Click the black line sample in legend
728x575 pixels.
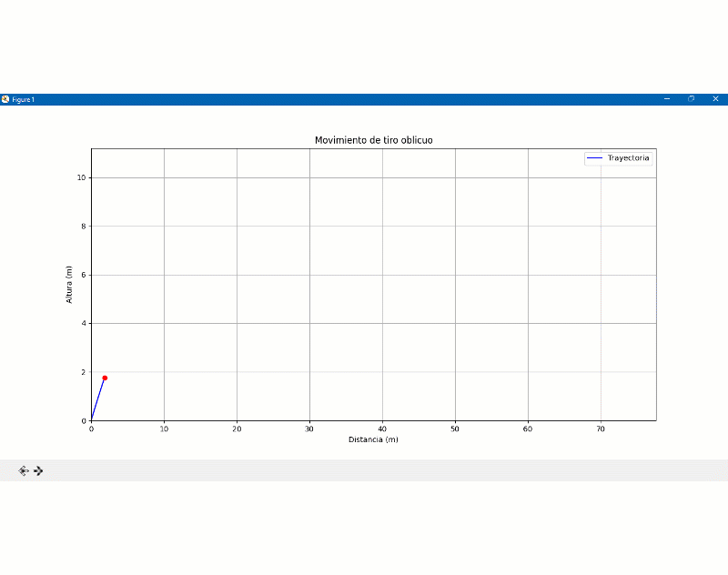tap(595, 158)
